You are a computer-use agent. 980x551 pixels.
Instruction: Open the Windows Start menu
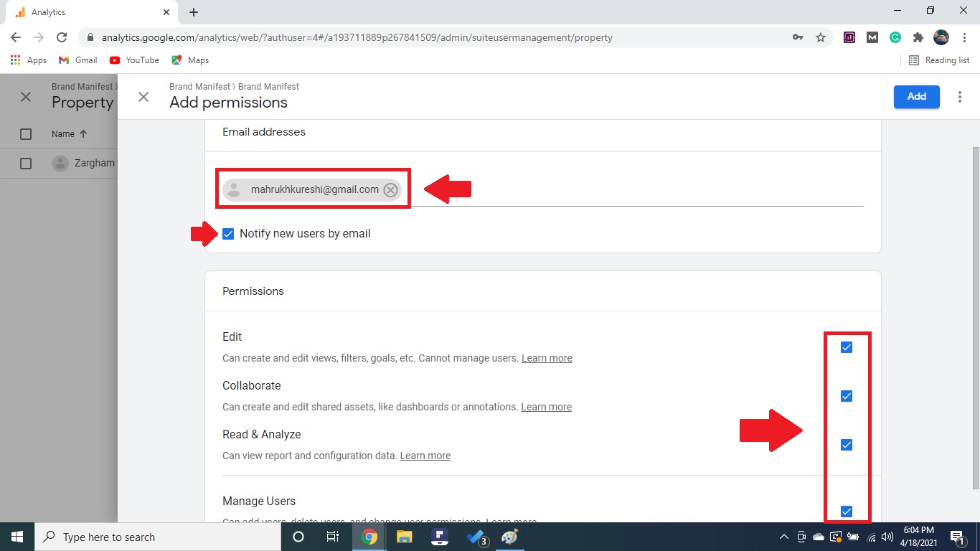point(17,537)
